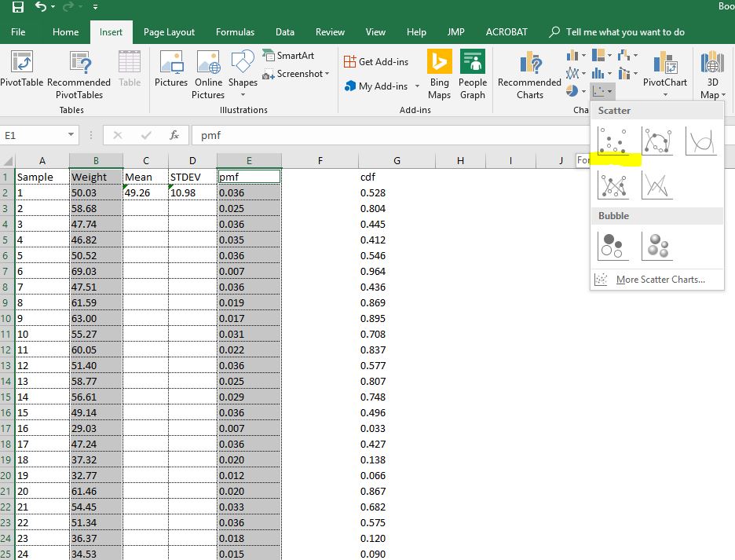Viewport: 735px width, 560px height.
Task: Choose the basic Scatter chart type
Action: [613, 141]
